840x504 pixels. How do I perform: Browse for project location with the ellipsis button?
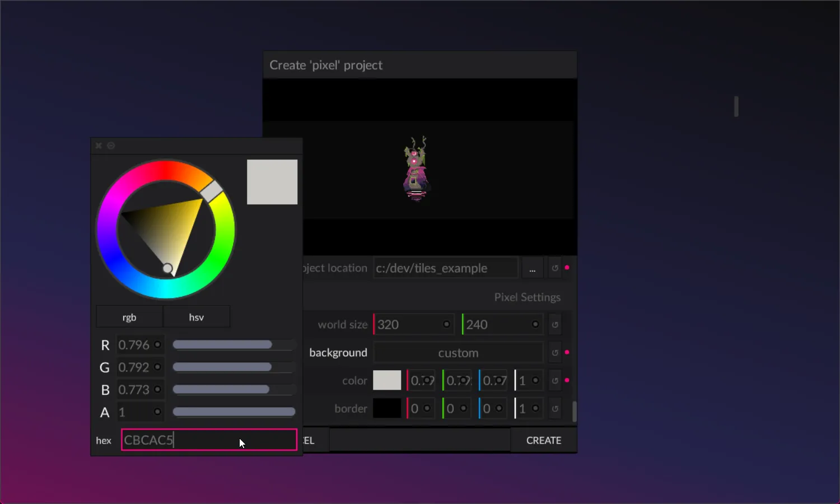[x=532, y=269]
